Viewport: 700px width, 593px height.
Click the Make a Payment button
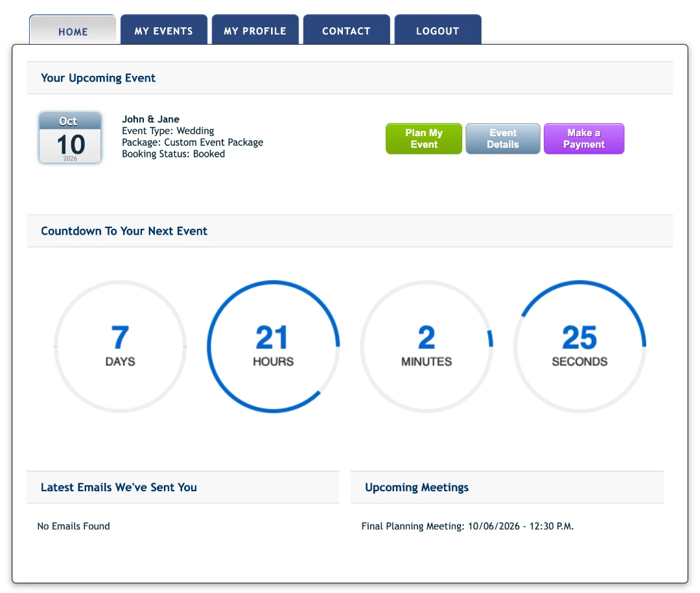584,139
